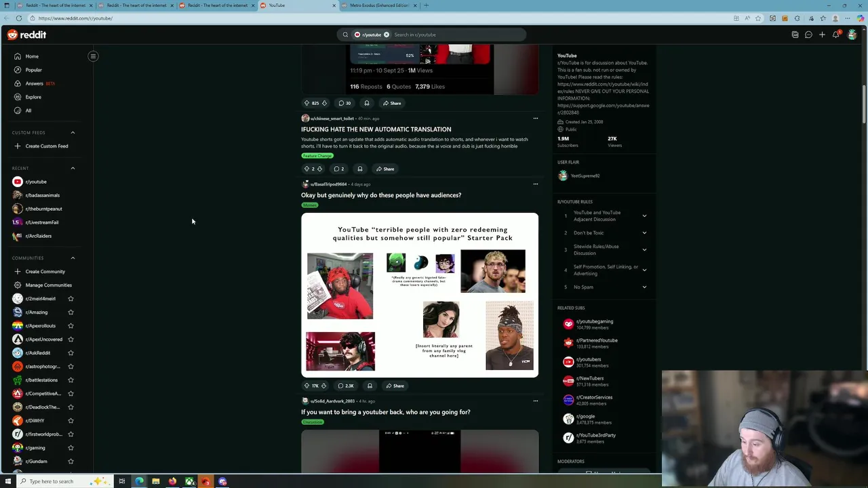Viewport: 868px width, 488px height.
Task: Favorite r/AskReddit with star
Action: pyautogui.click(x=71, y=352)
